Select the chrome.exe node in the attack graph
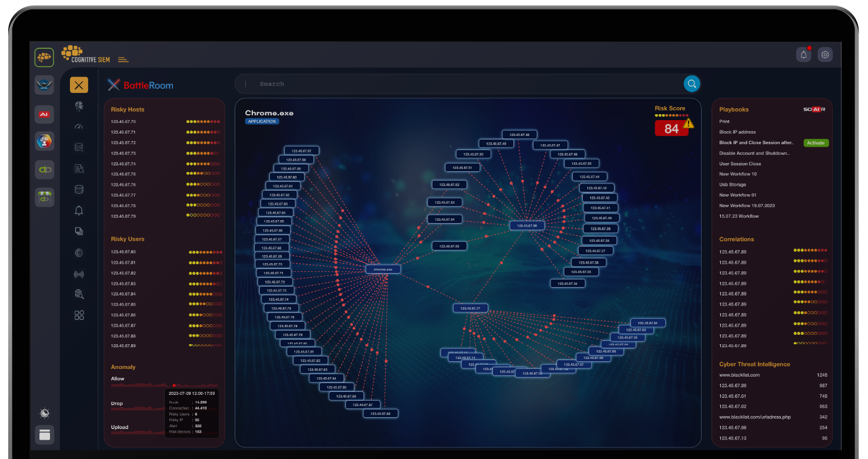868x459 pixels. tap(382, 268)
